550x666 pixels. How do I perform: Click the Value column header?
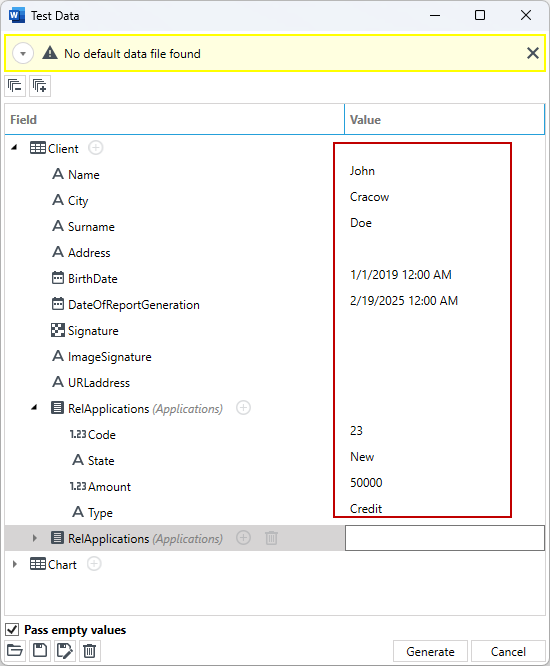pyautogui.click(x=444, y=119)
